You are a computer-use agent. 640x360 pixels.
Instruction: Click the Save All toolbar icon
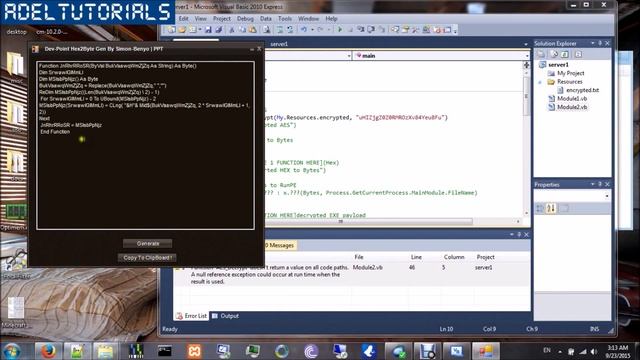pyautogui.click(x=218, y=29)
